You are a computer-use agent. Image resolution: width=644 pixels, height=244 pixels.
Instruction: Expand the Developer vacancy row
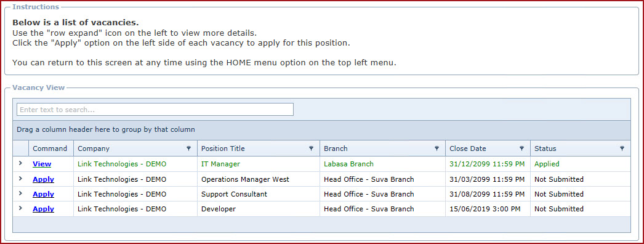point(20,208)
